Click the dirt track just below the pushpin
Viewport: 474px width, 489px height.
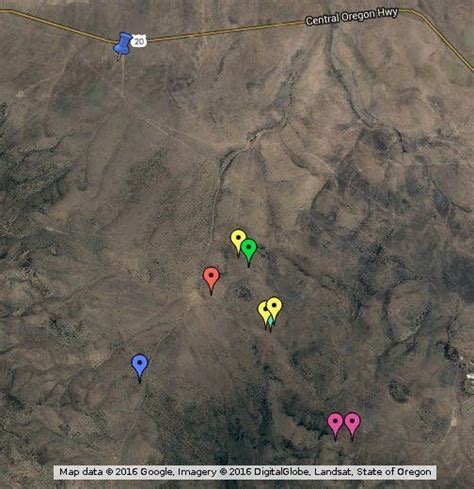point(123,75)
